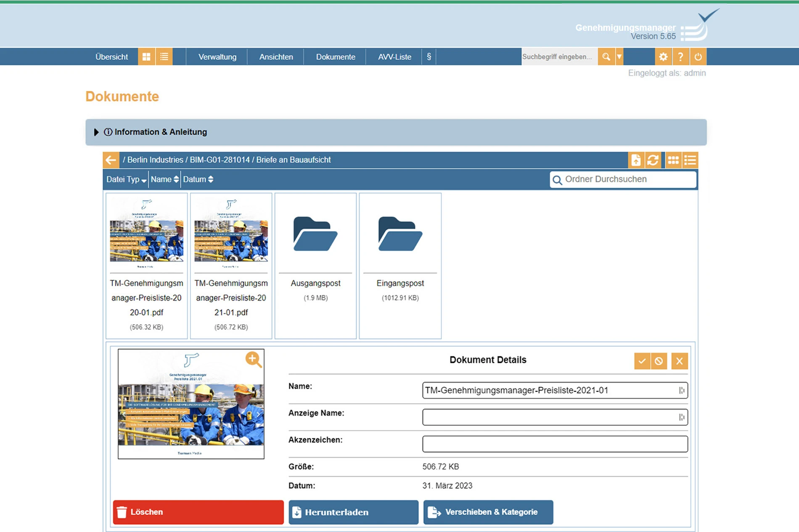
Task: Switch the folder to grid view
Action: [673, 160]
